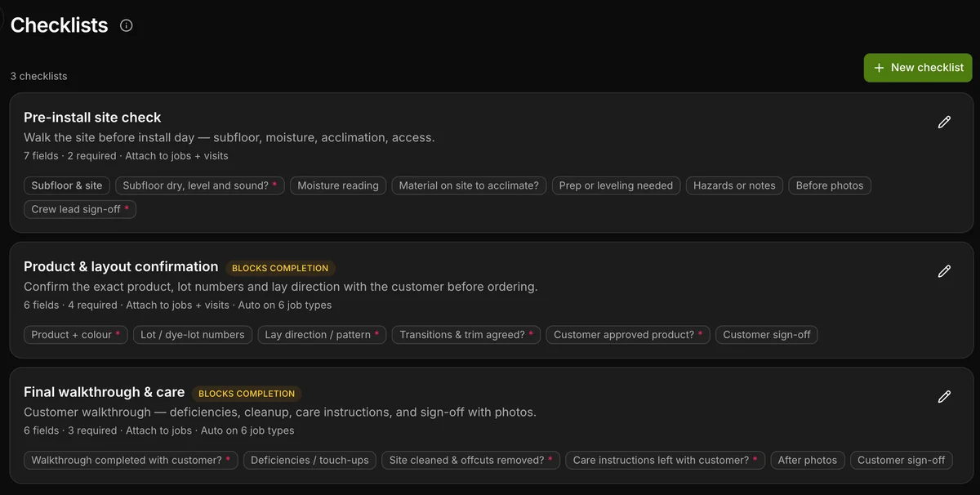980x495 pixels.
Task: Click the '6 fields · 4 required' summary line
Action: (x=177, y=305)
